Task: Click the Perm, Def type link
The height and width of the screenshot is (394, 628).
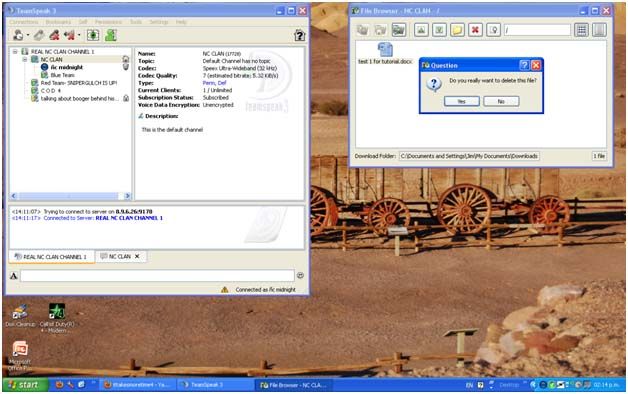Action: coord(214,83)
